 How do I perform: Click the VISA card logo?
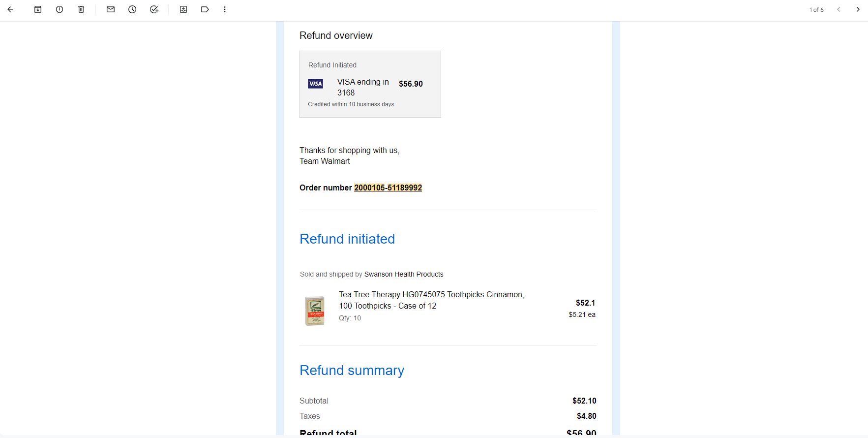tap(315, 84)
